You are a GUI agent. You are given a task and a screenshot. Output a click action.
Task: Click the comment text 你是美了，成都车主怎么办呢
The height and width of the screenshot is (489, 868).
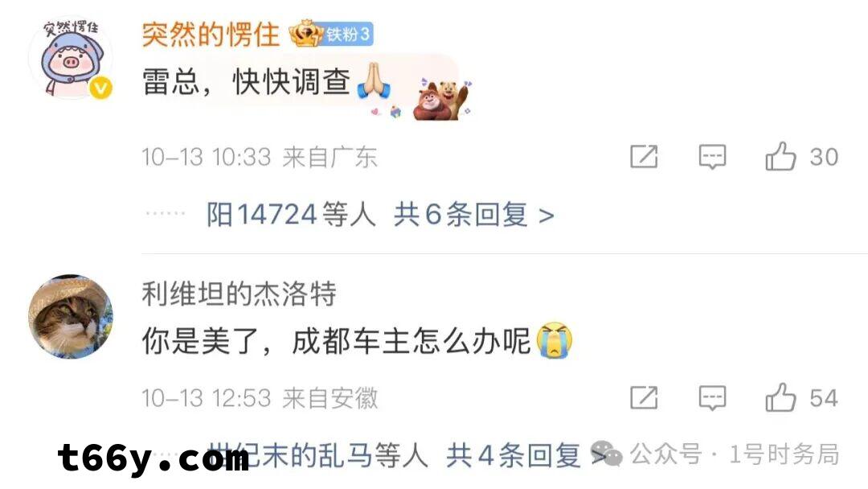[337, 340]
